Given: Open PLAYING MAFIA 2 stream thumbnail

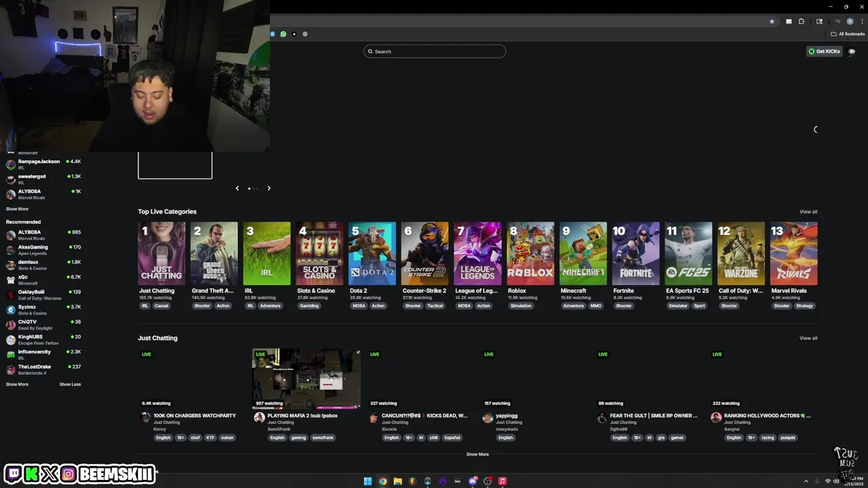Looking at the screenshot, I should (x=307, y=379).
